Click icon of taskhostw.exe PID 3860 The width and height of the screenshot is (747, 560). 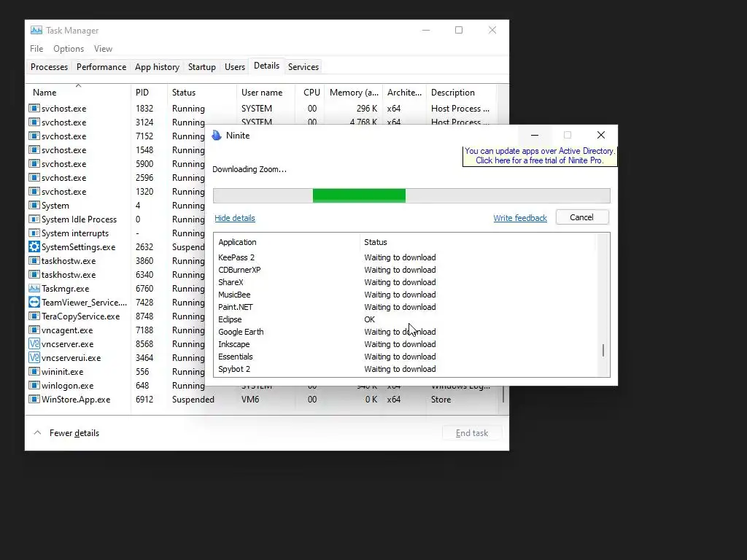[34, 260]
